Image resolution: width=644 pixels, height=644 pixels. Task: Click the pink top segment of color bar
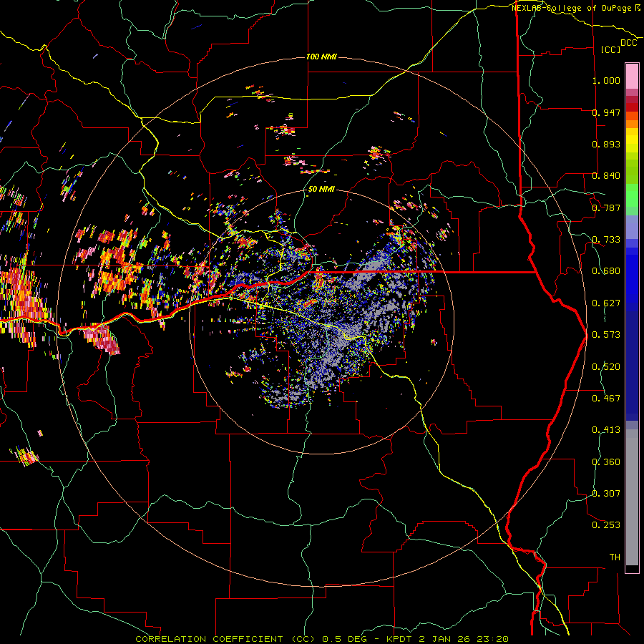[x=632, y=77]
